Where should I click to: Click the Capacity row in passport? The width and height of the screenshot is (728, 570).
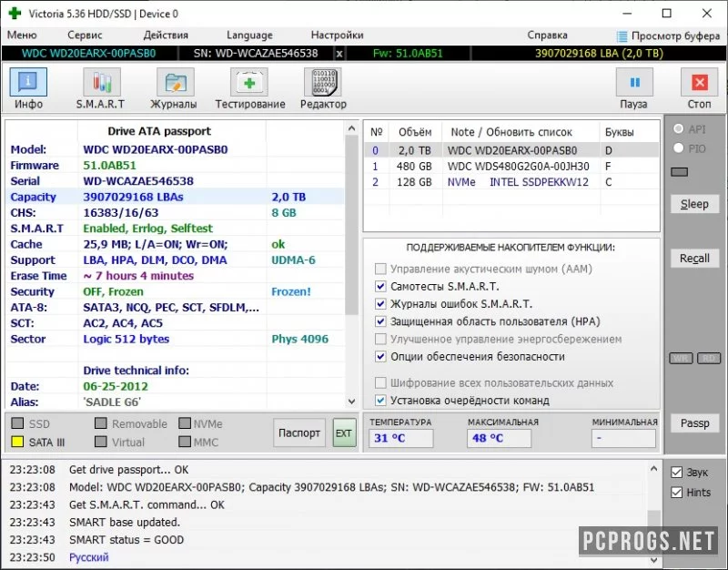click(175, 197)
